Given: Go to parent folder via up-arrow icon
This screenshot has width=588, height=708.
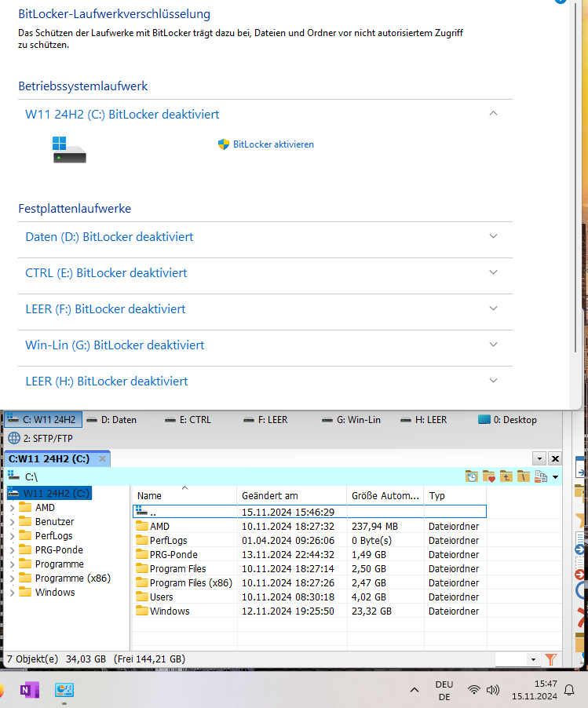Looking at the screenshot, I should 506,476.
